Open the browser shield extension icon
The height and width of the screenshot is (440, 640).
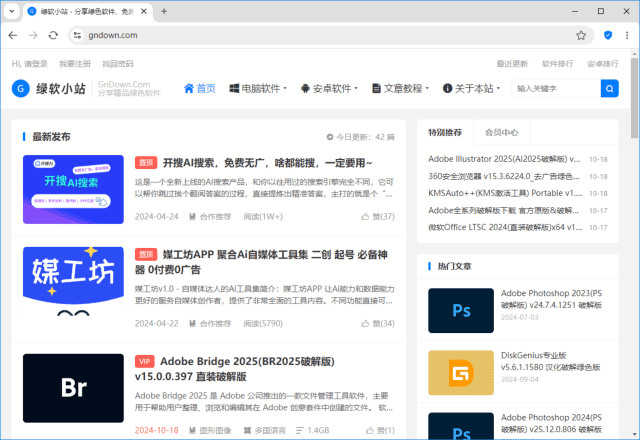(607, 35)
